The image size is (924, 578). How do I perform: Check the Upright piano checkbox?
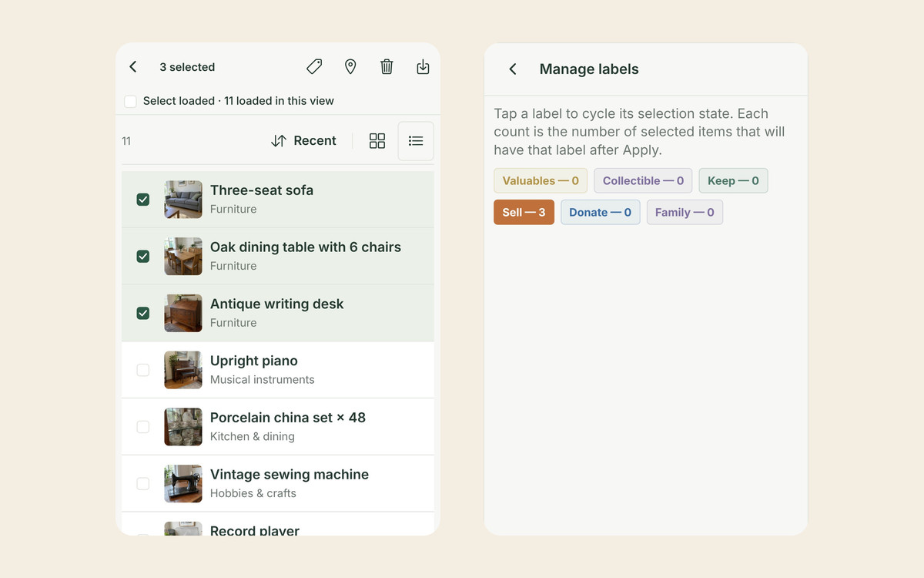143,370
